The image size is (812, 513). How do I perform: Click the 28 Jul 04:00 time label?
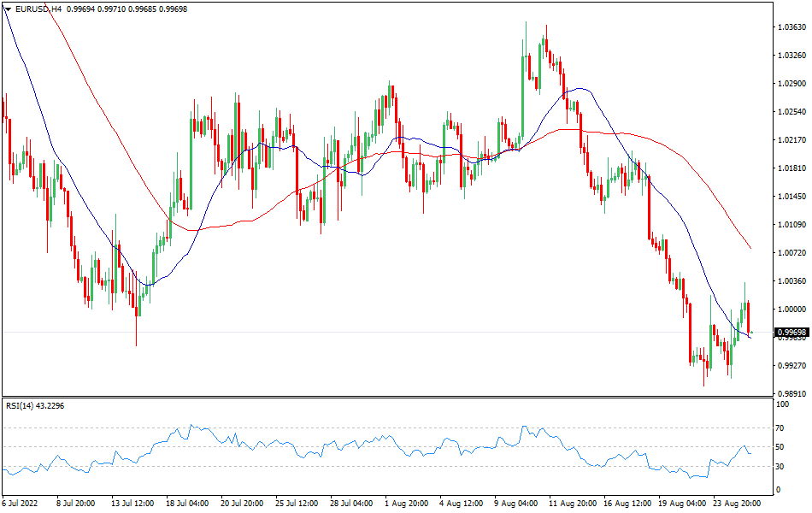coord(351,504)
